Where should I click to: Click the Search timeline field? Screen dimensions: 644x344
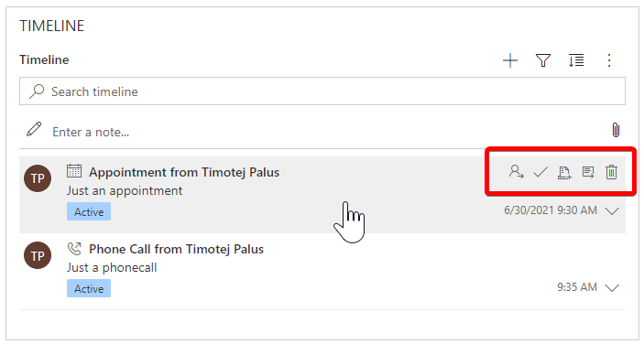[322, 91]
